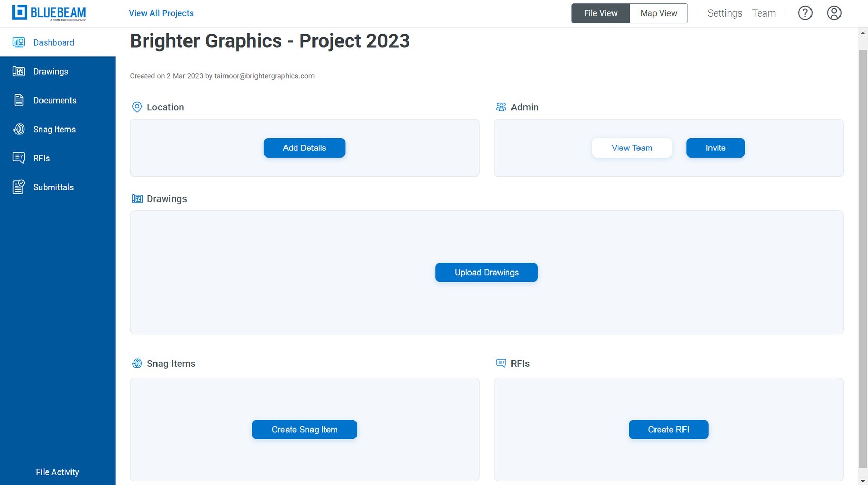Viewport: 868px width, 485px height.
Task: Select Create Snag Item
Action: pos(304,429)
